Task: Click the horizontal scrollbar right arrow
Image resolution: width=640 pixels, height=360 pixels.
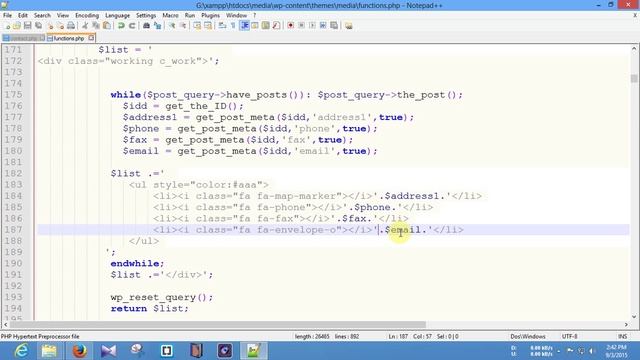Action: click(x=626, y=324)
